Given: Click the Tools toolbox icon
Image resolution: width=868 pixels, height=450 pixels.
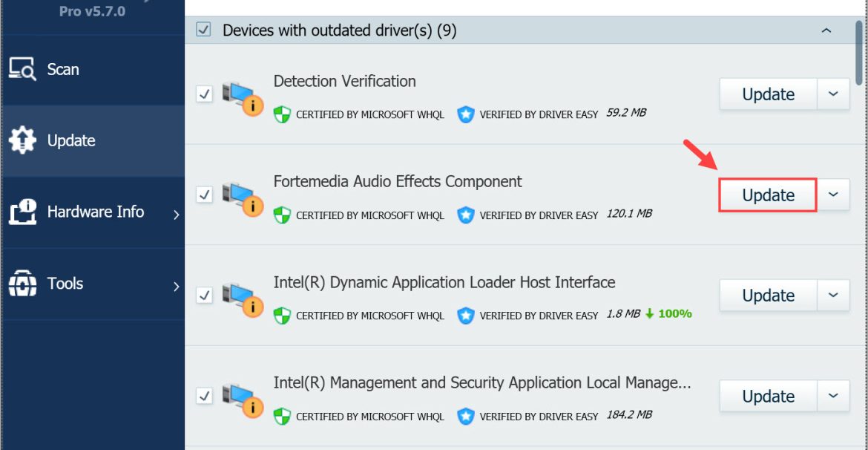Looking at the screenshot, I should [x=23, y=283].
